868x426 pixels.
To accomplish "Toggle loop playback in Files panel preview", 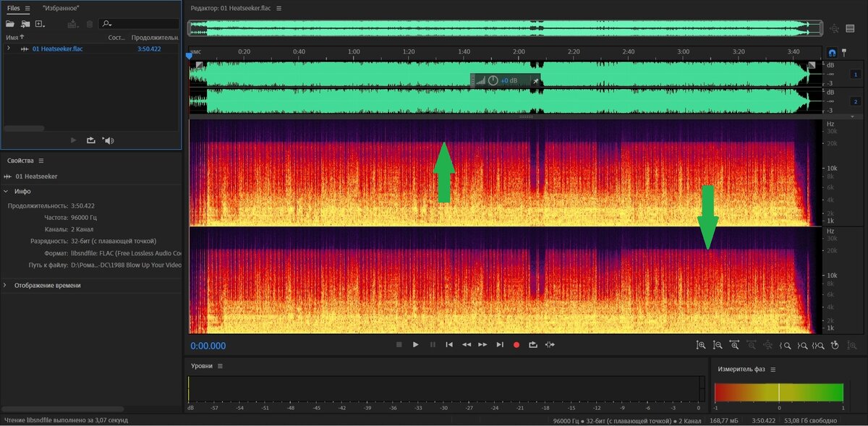I will click(90, 140).
